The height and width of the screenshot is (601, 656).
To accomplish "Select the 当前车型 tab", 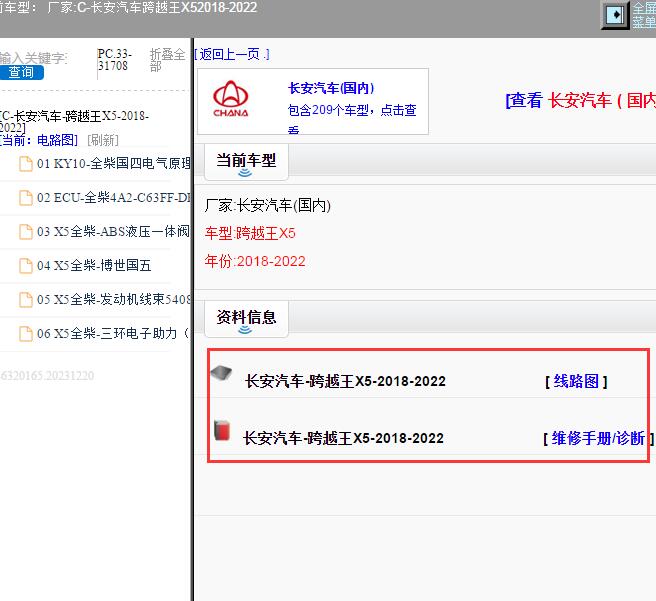I will [x=246, y=161].
